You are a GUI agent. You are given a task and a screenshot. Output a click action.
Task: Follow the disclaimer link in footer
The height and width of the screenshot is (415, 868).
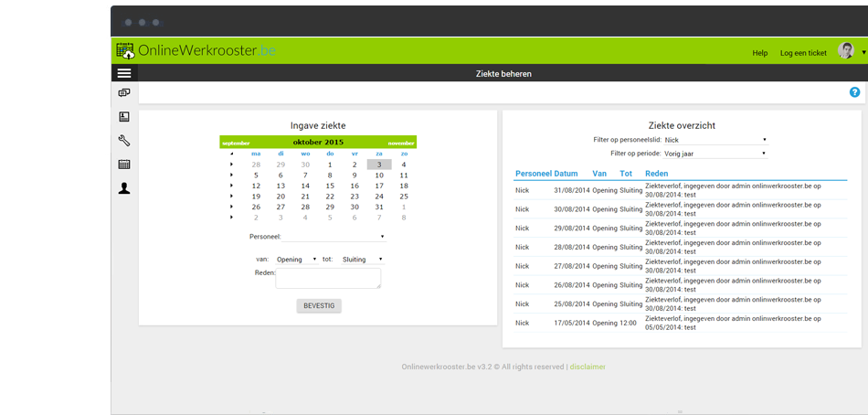click(x=587, y=367)
